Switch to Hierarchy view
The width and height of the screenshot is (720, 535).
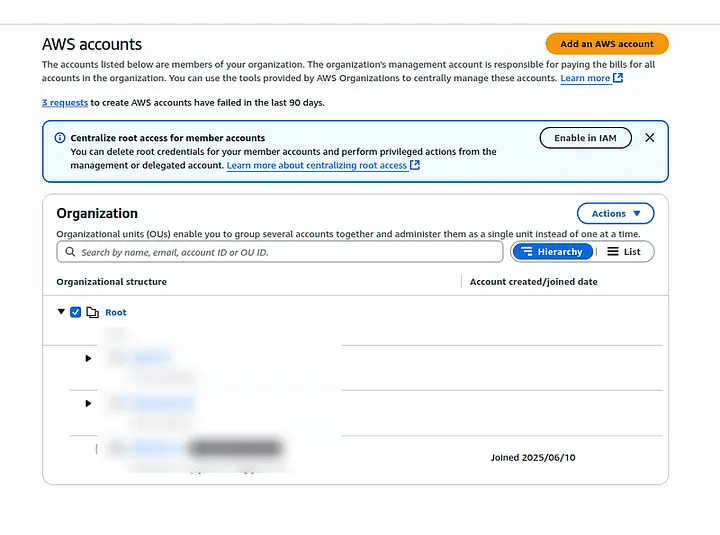[553, 252]
